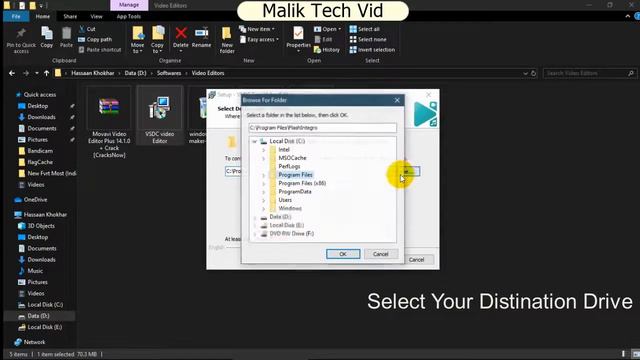Select ProgramData folder in the tree

295,192
